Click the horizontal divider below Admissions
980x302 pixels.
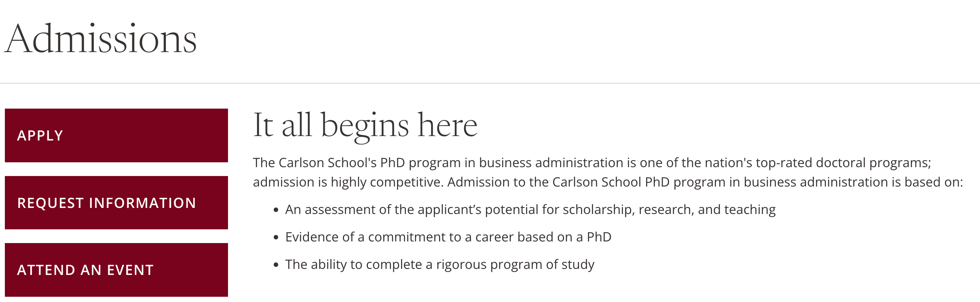[490, 83]
